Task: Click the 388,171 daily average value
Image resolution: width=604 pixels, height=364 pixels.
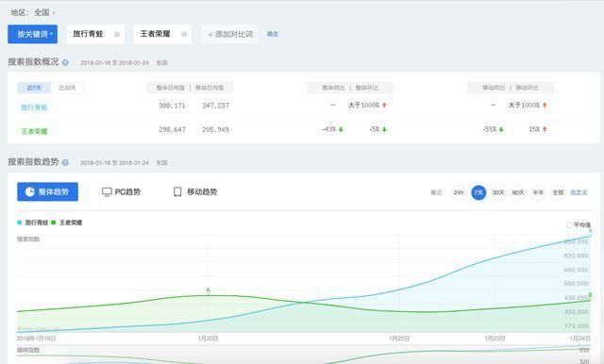Action: tap(172, 106)
